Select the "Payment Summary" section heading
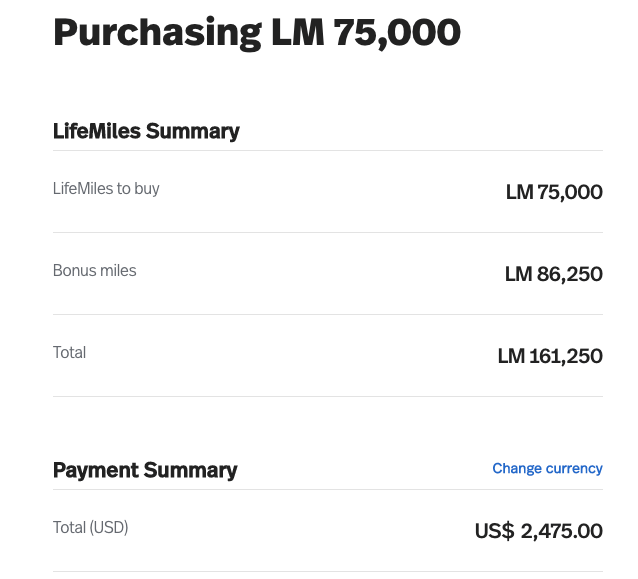The height and width of the screenshot is (579, 638). tap(145, 470)
